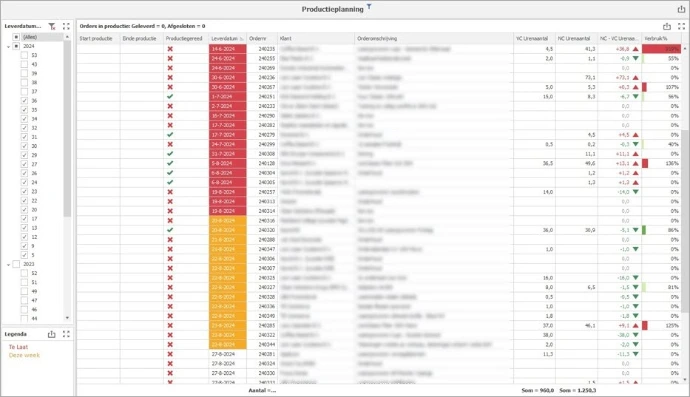The image size is (690, 397).
Task: Click the 'Te Laat' legend entry
Action: point(18,347)
